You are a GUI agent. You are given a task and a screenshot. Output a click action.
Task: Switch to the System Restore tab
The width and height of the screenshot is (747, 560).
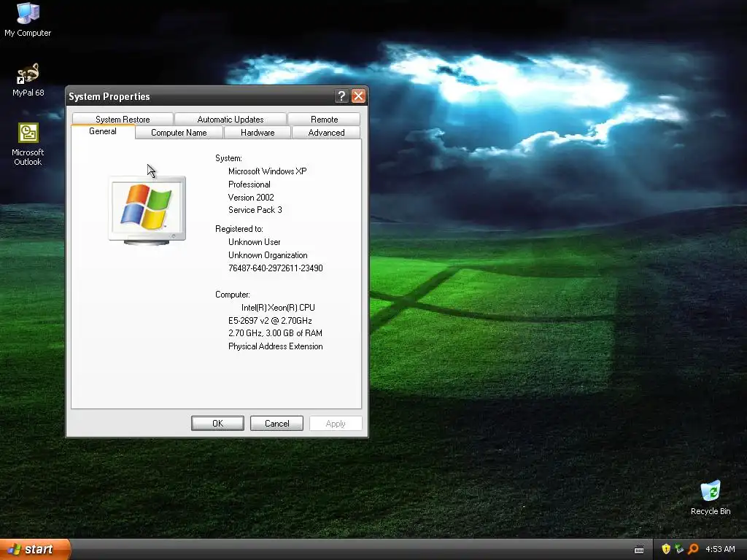(123, 119)
